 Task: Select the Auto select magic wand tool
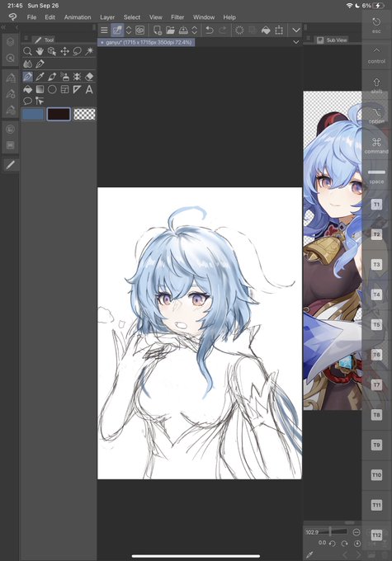[x=89, y=51]
